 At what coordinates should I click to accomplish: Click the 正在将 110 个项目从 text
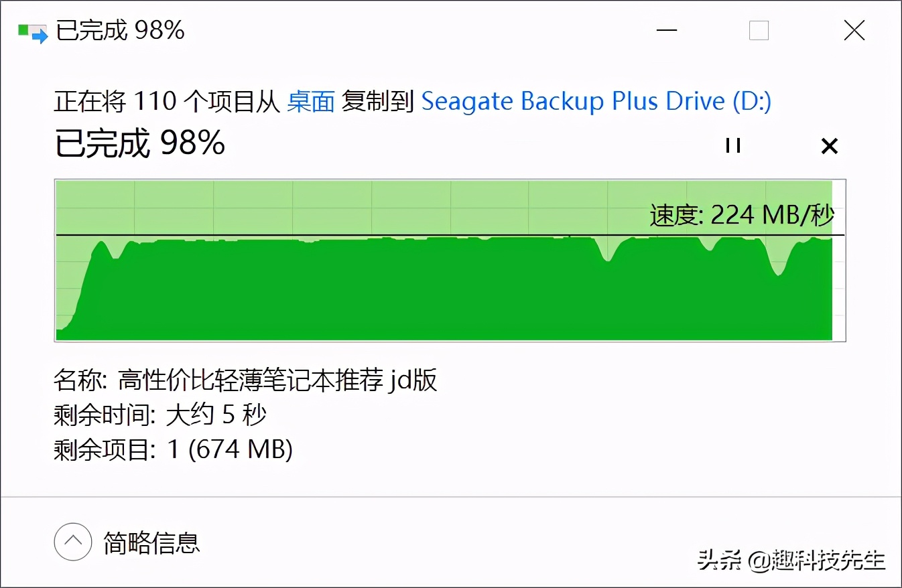coord(167,101)
